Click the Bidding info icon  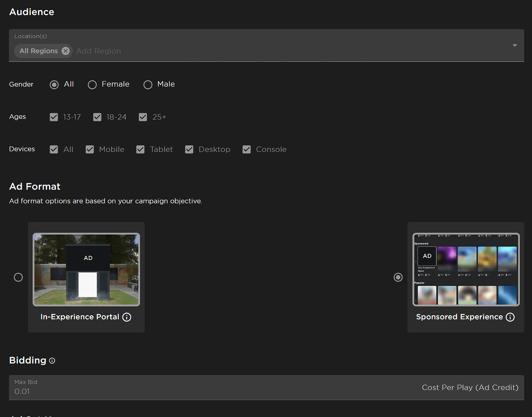tap(52, 361)
